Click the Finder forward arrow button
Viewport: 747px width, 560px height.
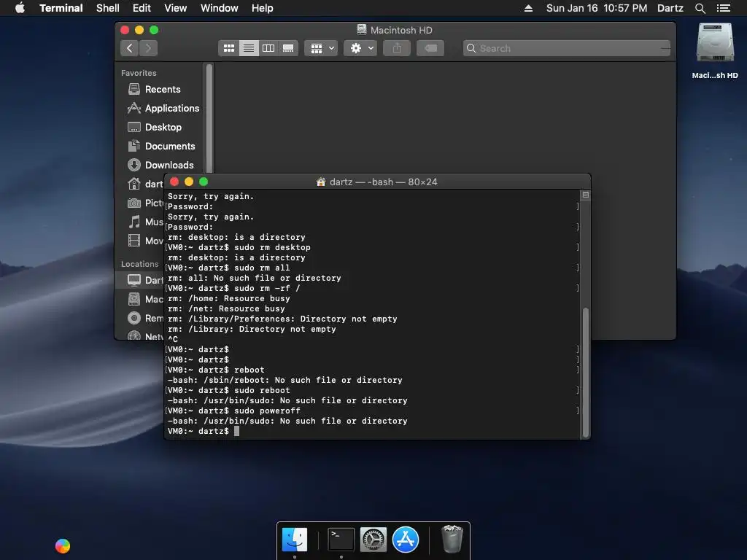pos(148,48)
